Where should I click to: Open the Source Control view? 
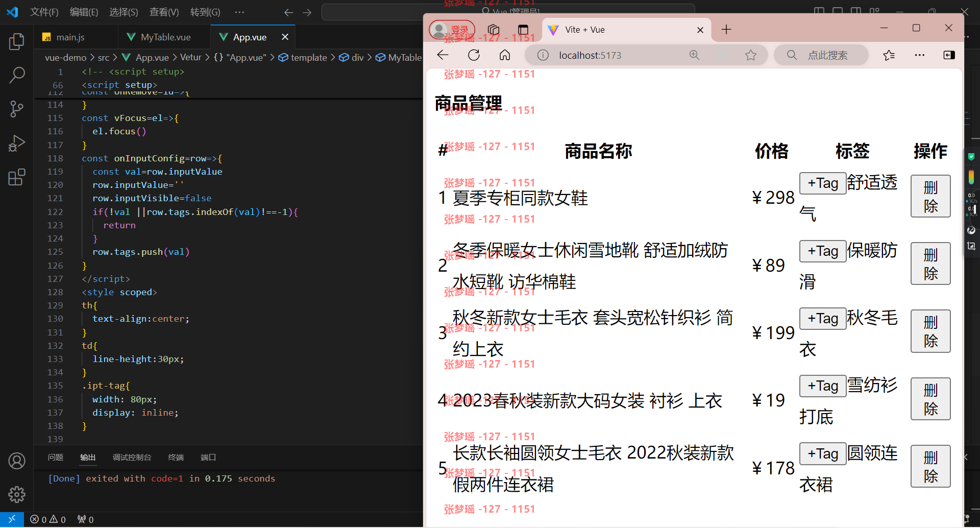click(x=17, y=109)
